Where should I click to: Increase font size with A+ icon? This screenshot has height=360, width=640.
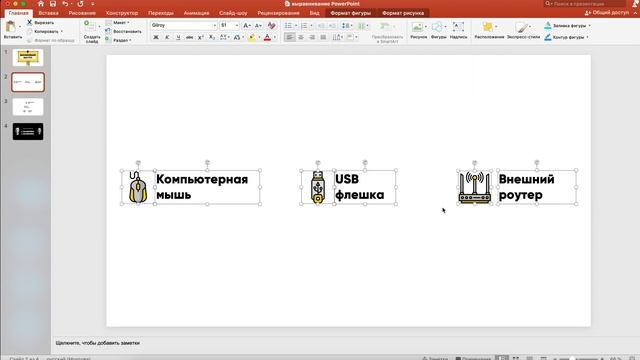click(247, 26)
